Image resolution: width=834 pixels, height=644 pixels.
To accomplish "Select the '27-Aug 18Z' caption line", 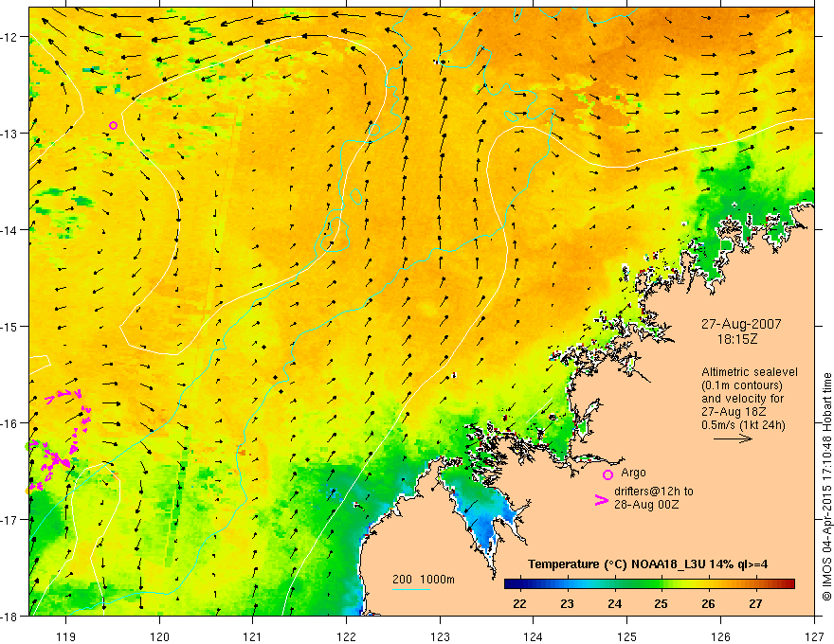I will (732, 412).
